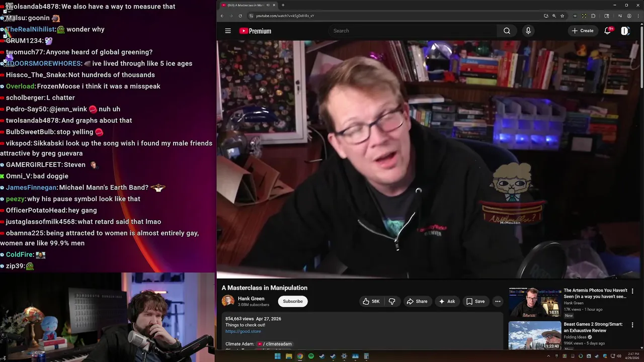Open more actions ellipsis under video
Viewport: 644px width, 362px height.
498,301
